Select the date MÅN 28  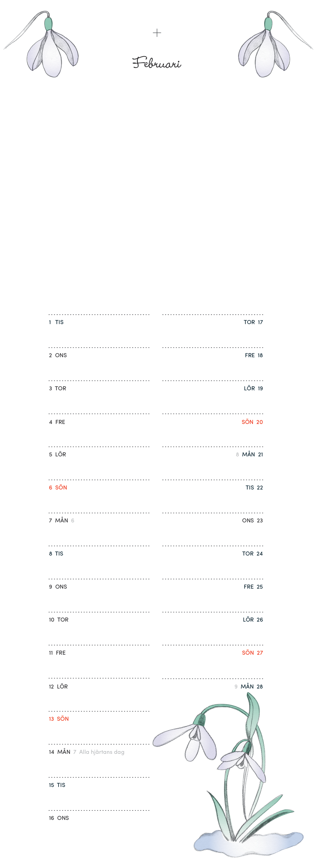click(x=252, y=686)
